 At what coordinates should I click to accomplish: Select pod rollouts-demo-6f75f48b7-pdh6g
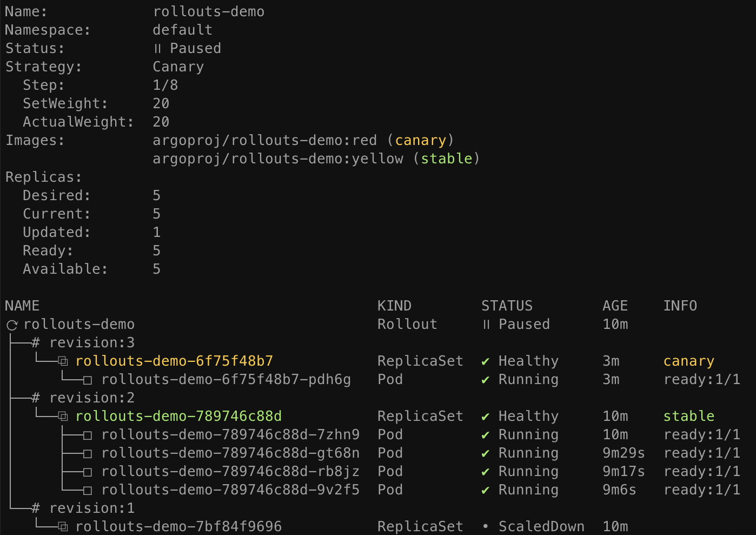click(226, 380)
